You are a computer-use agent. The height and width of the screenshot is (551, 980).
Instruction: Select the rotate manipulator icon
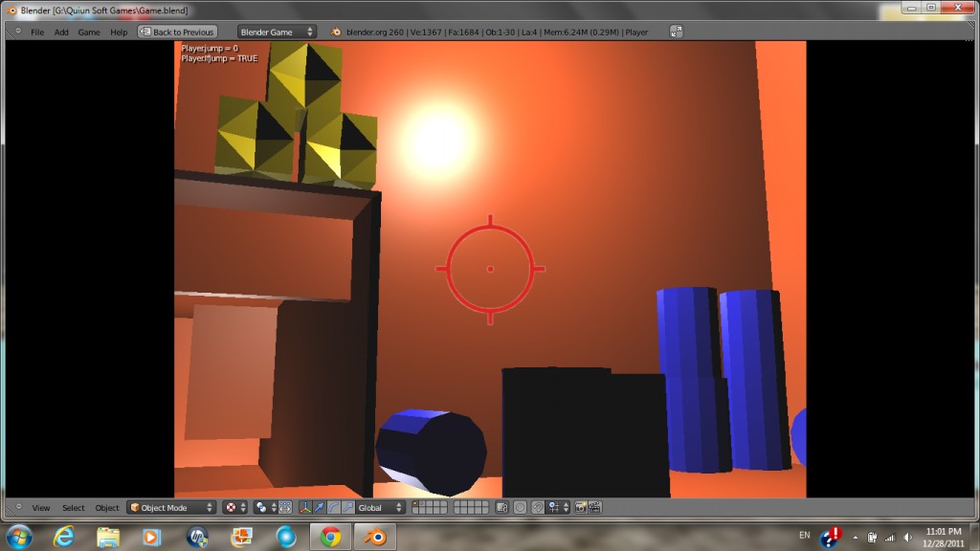pos(333,507)
